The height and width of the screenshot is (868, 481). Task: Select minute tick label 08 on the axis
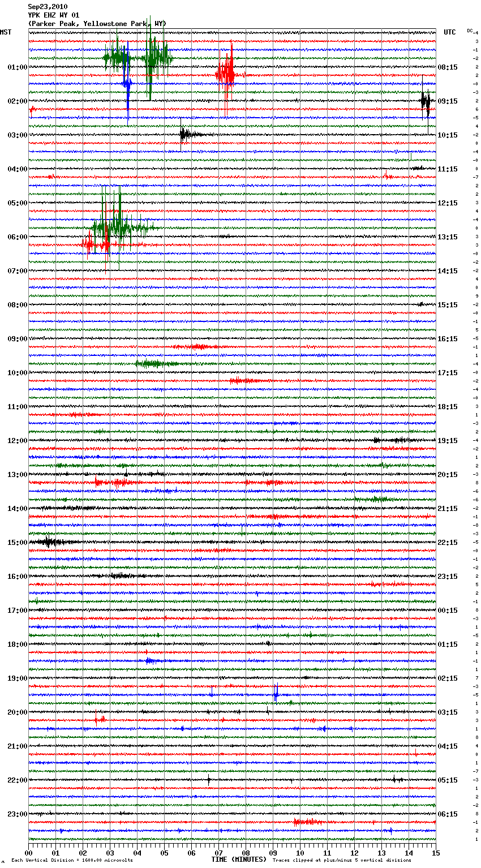click(246, 853)
